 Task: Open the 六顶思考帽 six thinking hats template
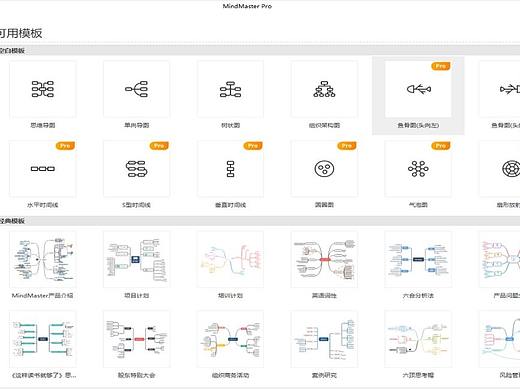point(418,339)
